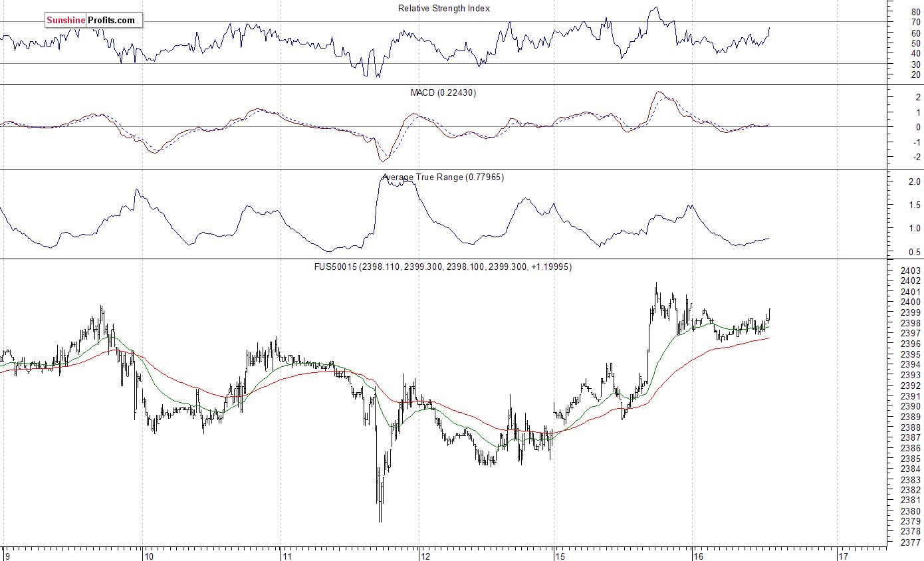Click the RSI 80 axis label
Viewport: 924px width, 561px height.
[x=916, y=12]
